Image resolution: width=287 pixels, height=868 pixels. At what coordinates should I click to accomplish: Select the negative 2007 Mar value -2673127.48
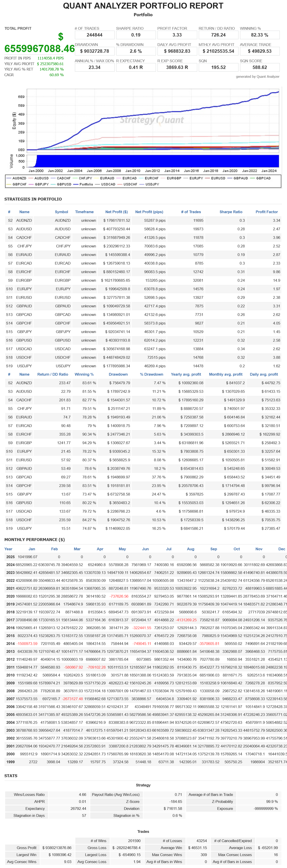pyautogui.click(x=72, y=699)
